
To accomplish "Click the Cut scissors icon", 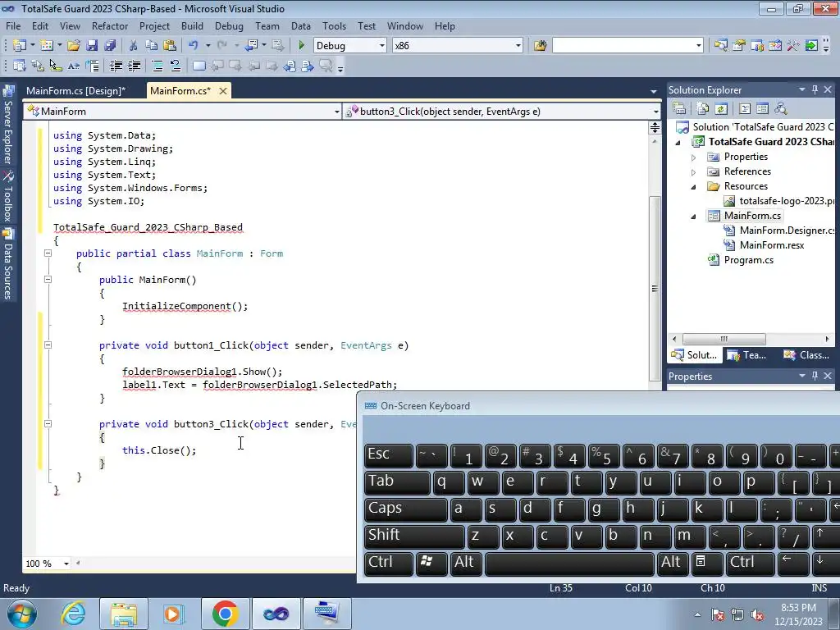I will click(134, 46).
